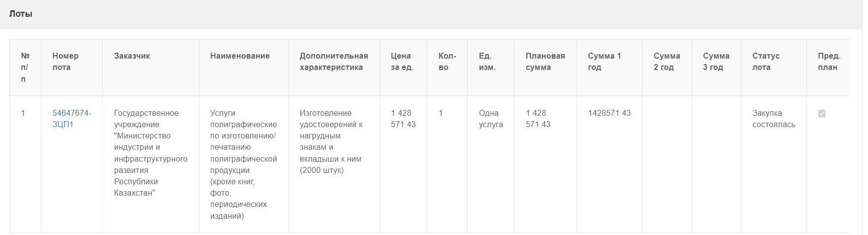The width and height of the screenshot is (868, 235).
Task: Select the Номер лота column header
Action: point(65,62)
